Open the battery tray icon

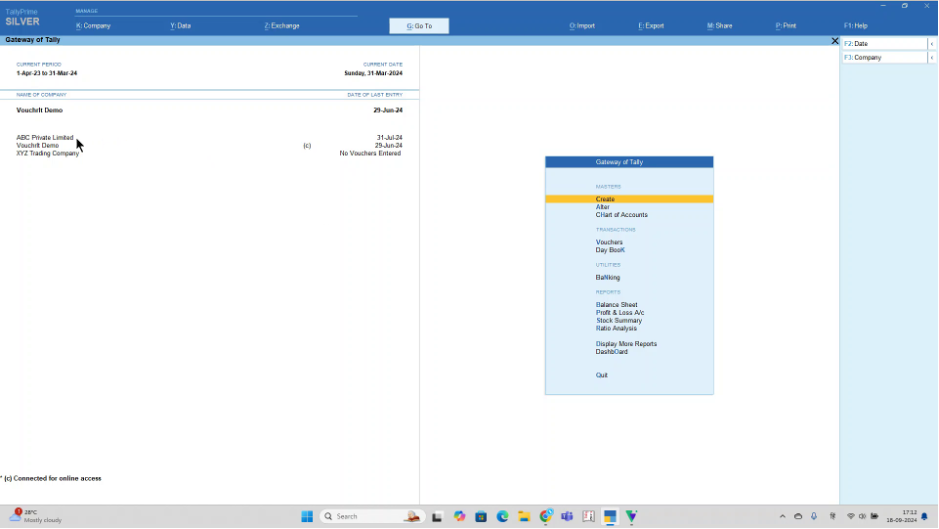(874, 516)
